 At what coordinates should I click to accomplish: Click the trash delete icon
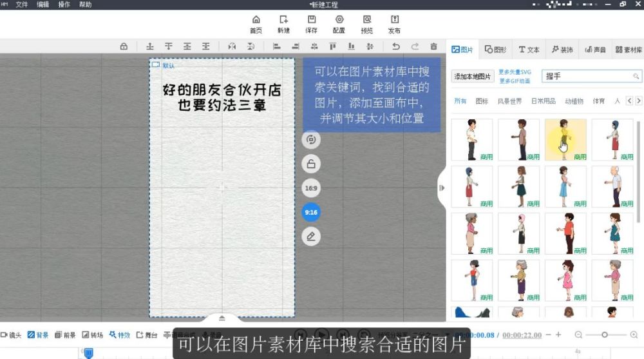(x=433, y=46)
